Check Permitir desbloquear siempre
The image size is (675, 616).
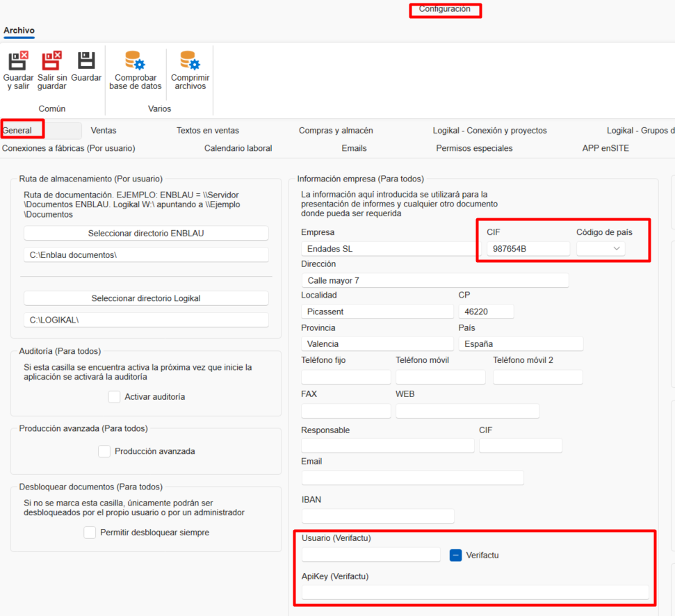(89, 532)
